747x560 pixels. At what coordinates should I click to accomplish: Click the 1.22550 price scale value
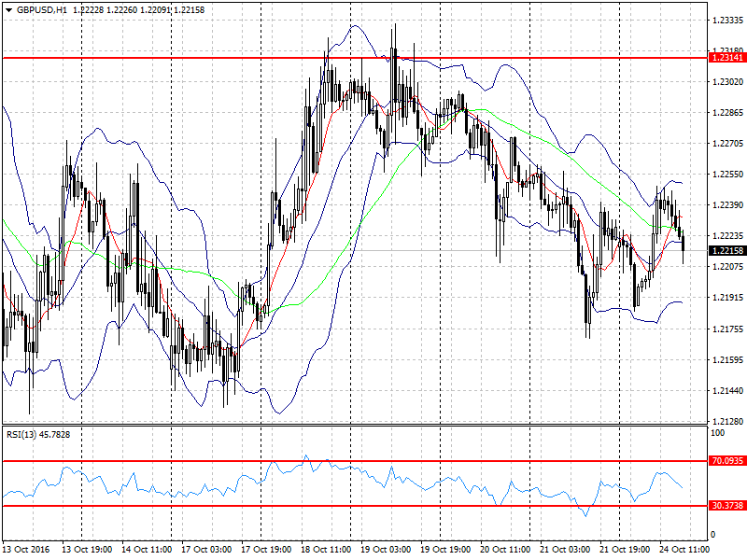pos(727,175)
